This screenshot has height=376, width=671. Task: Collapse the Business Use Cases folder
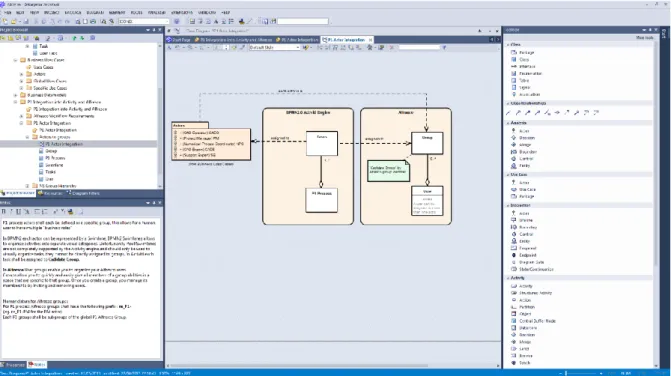click(x=15, y=60)
